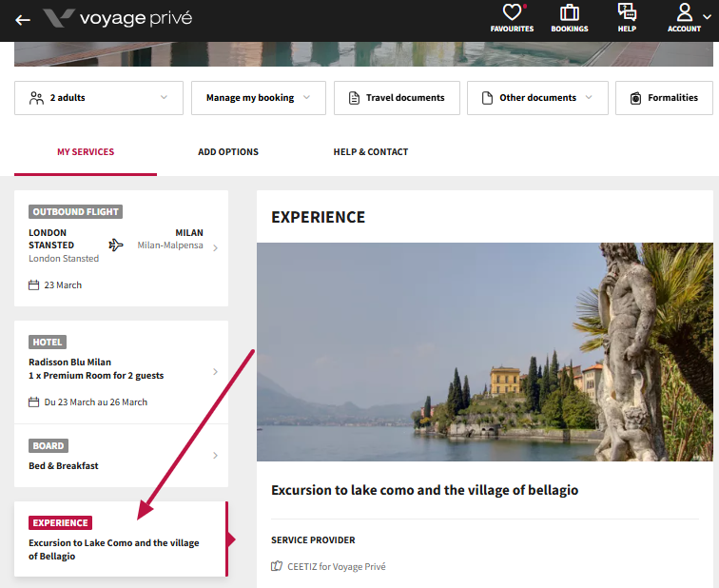
Task: Open Bookings suitcase icon
Action: tap(570, 12)
